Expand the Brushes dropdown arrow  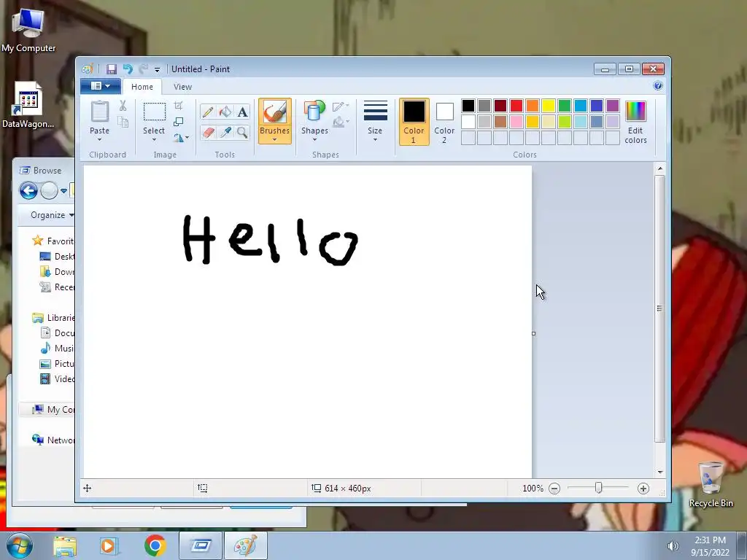(x=275, y=139)
